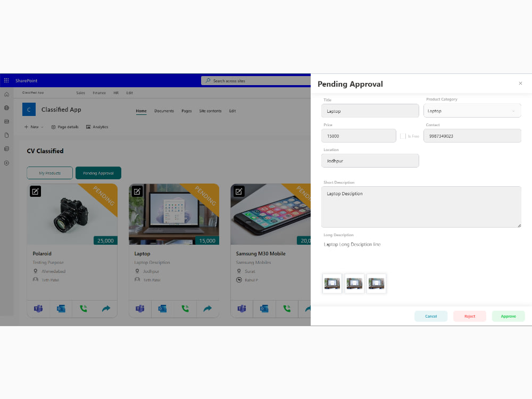532x399 pixels.
Task: Click edit icon on Samsung M30 Mobile card
Action: point(239,192)
